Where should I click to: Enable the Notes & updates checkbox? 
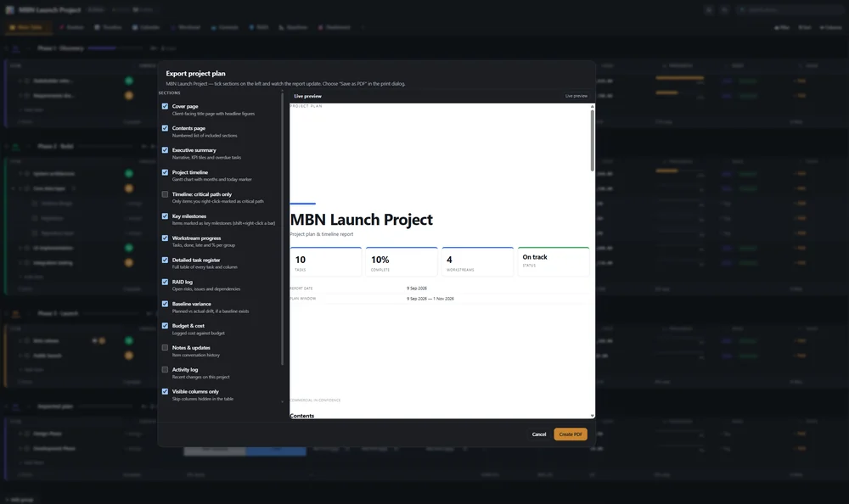[166, 348]
